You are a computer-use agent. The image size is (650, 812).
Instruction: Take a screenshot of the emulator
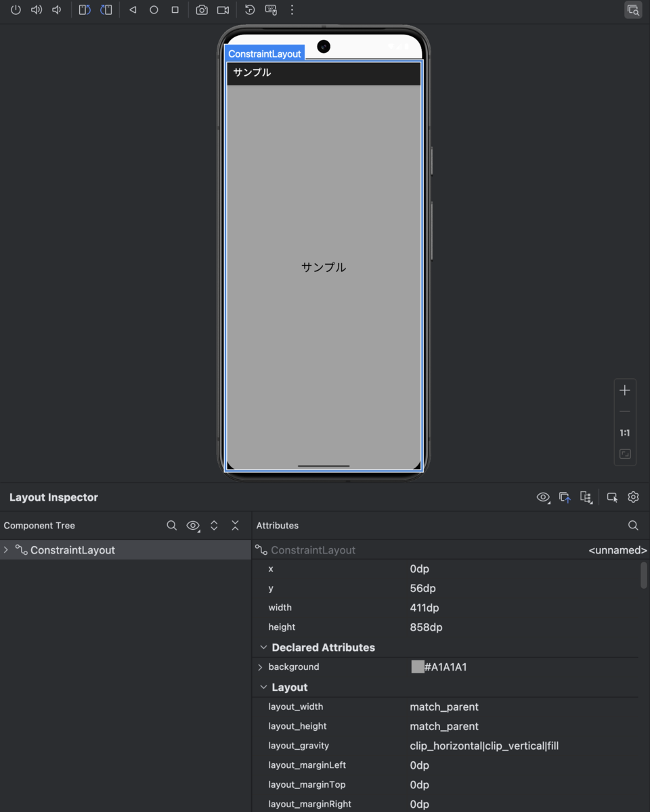201,9
